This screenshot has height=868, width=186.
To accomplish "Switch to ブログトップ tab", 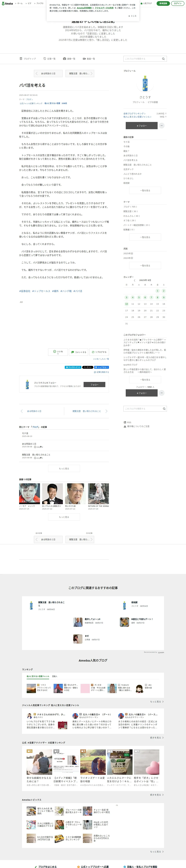I will 28,59.
